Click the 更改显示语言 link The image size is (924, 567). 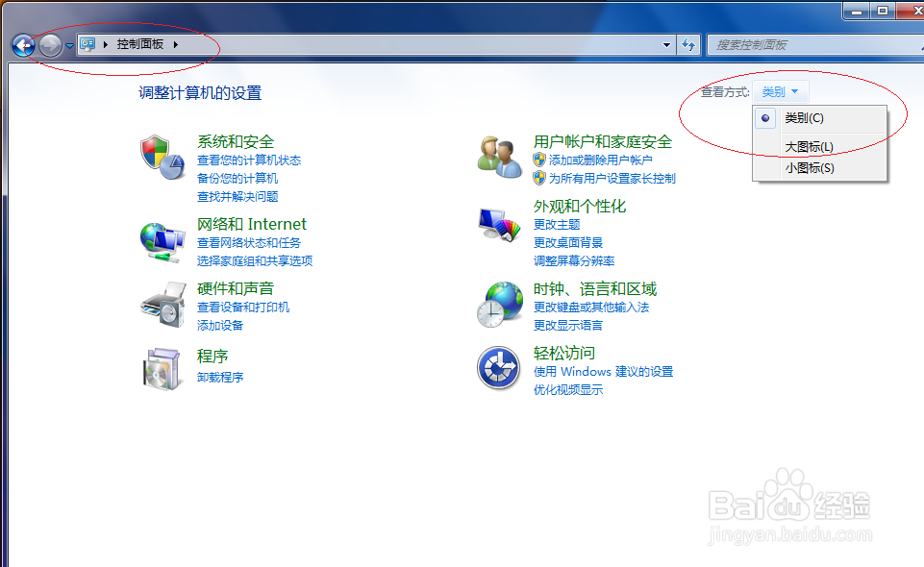click(568, 325)
